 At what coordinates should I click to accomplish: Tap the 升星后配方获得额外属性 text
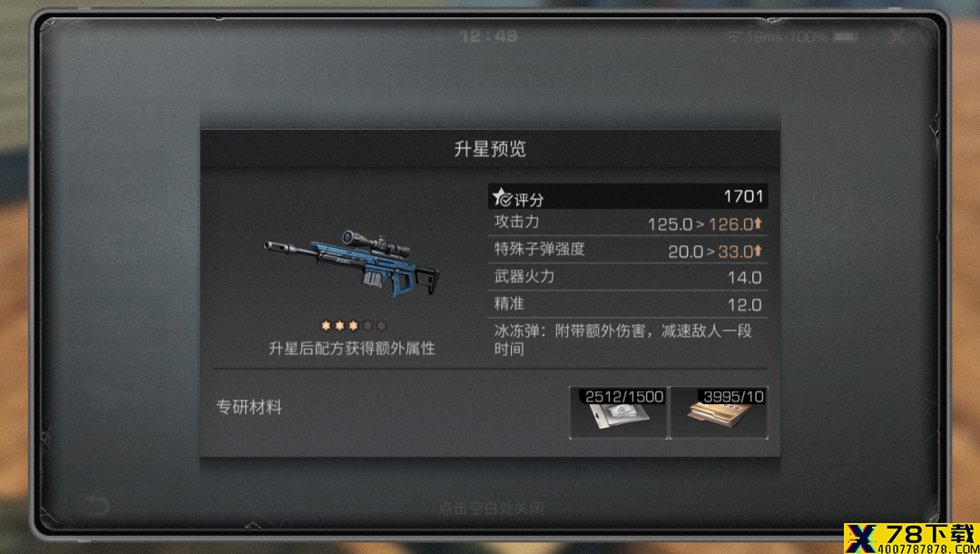pos(352,349)
